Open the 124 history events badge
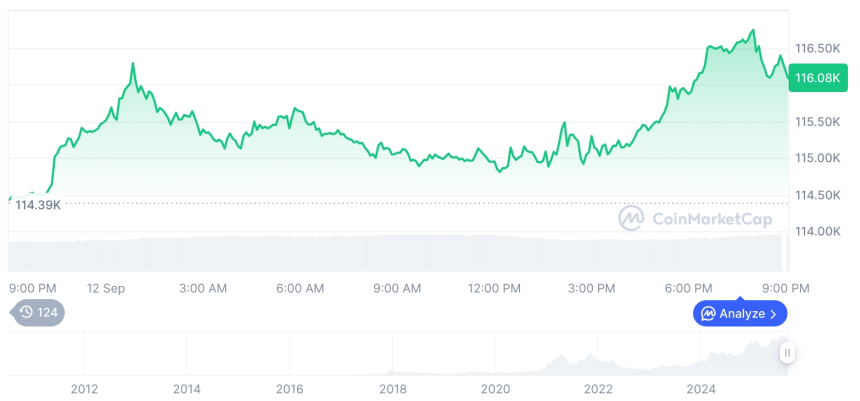 (x=39, y=312)
